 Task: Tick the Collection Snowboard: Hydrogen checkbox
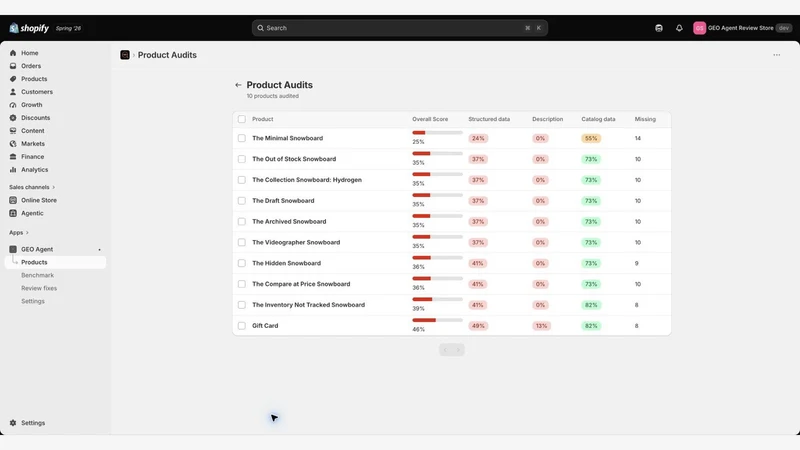tap(242, 180)
